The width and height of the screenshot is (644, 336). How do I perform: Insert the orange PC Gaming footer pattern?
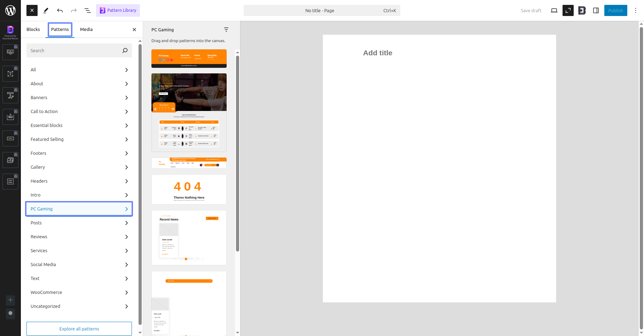(x=189, y=58)
